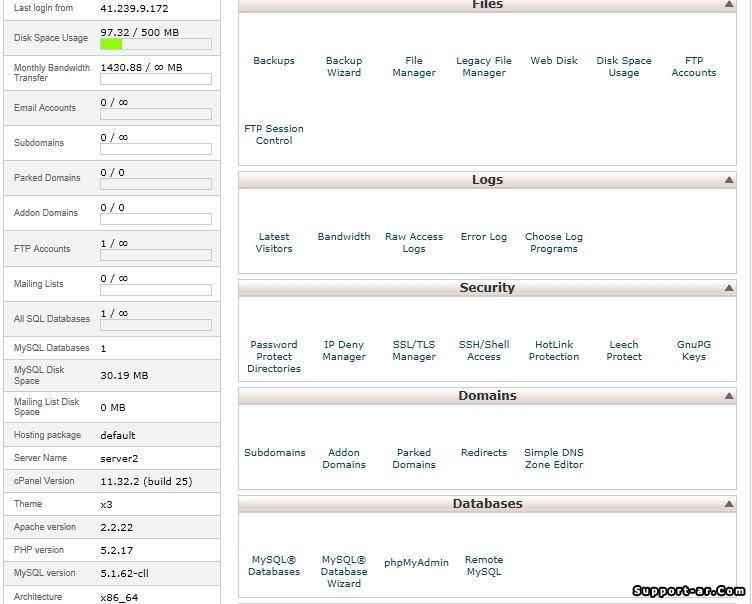Open SSL/TLS Manager

pos(414,351)
